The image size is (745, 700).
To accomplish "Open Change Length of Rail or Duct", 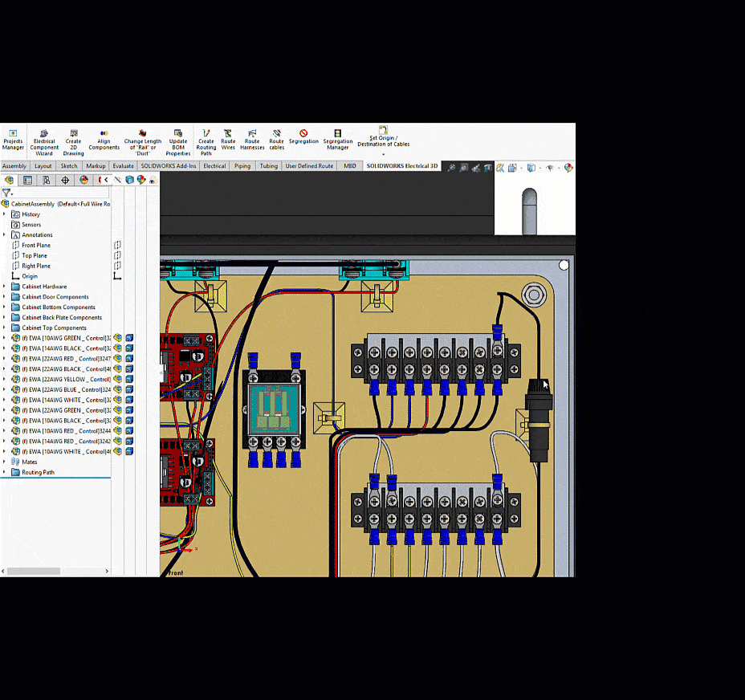I will tap(143, 142).
